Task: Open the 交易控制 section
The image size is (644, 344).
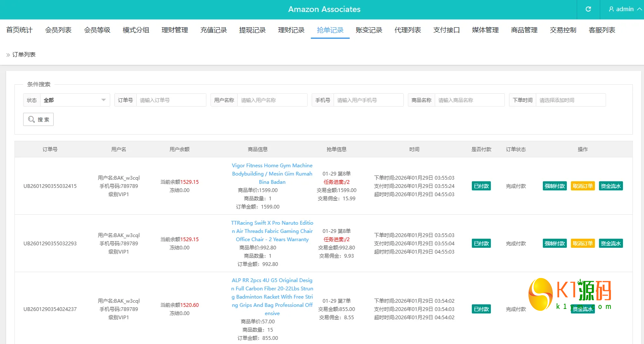Action: point(563,30)
